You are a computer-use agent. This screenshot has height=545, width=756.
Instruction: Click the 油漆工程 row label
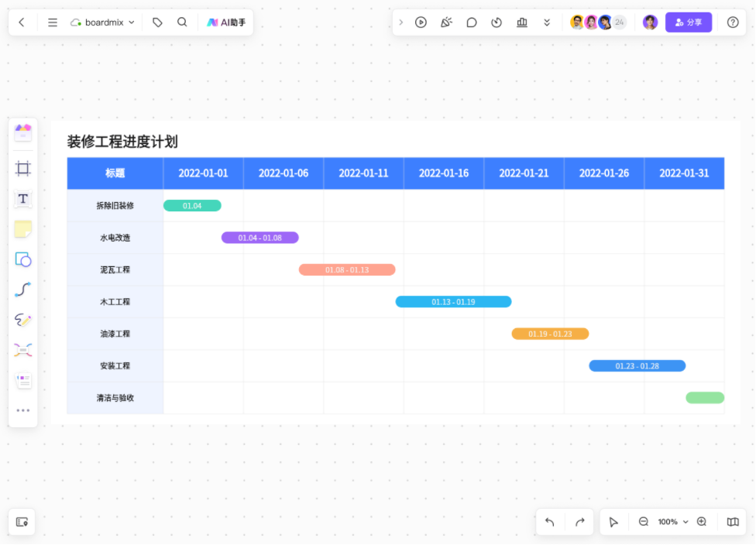[115, 334]
